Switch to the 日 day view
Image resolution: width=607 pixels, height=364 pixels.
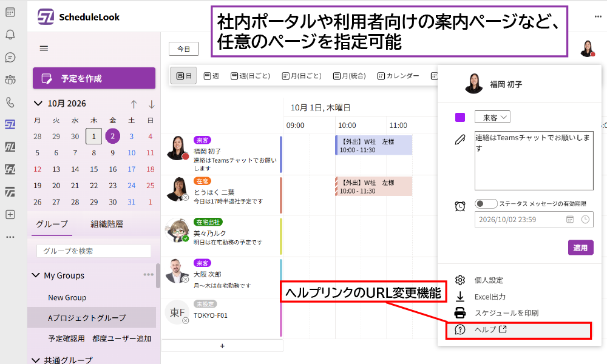point(184,76)
